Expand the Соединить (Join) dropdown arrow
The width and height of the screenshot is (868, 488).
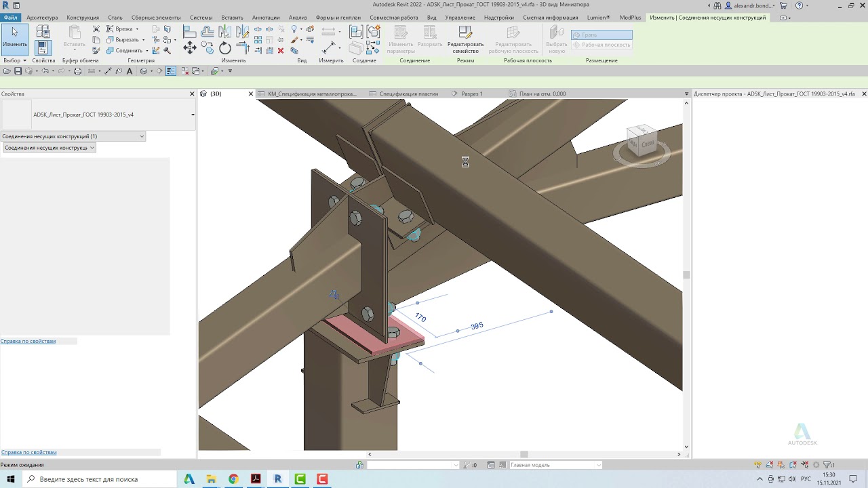click(147, 51)
